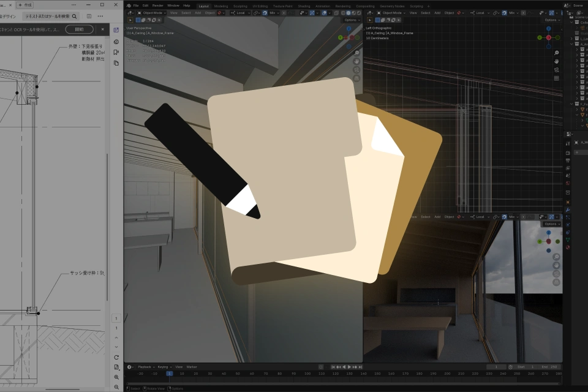Toggle preview range clock icon in timeline
Viewport: 588px width, 392px height.
(x=510, y=367)
